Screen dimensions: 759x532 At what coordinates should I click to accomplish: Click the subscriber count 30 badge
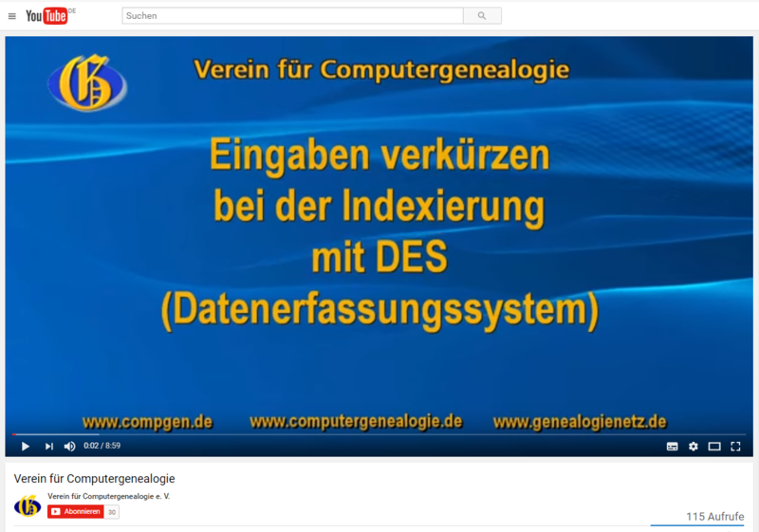(112, 512)
